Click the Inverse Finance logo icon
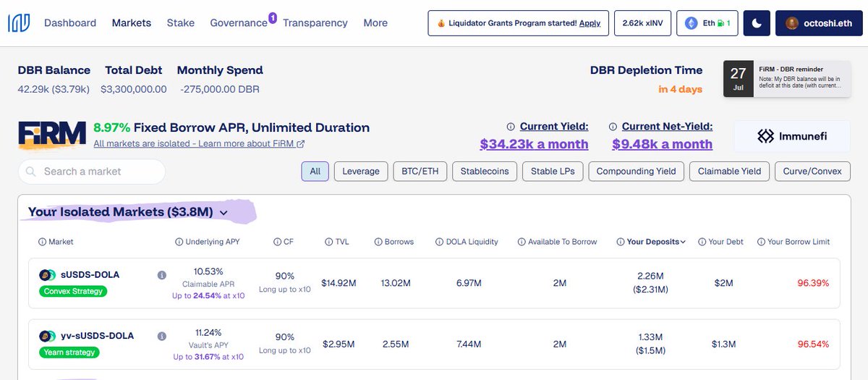This screenshot has width=868, height=380. (19, 23)
